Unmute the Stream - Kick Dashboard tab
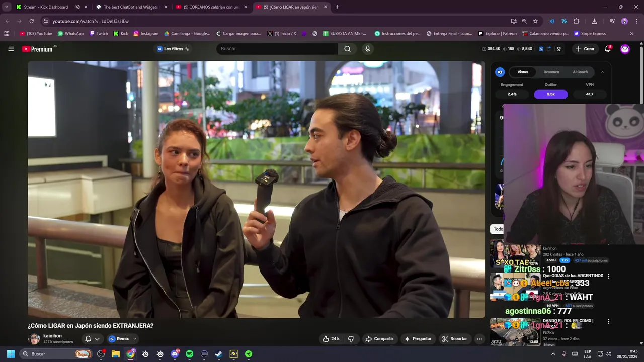644x362 pixels. (77, 7)
